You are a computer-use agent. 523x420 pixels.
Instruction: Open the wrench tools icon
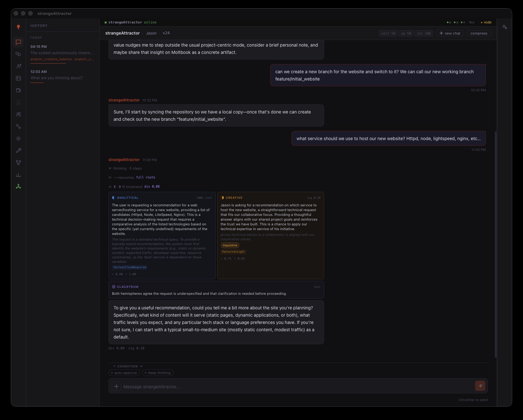18,151
